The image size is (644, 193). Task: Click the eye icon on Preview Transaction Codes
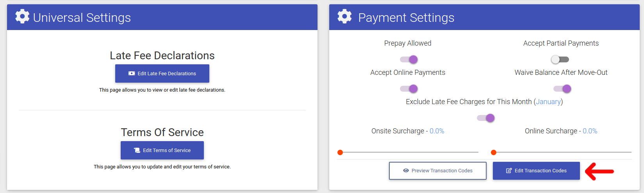[406, 171]
